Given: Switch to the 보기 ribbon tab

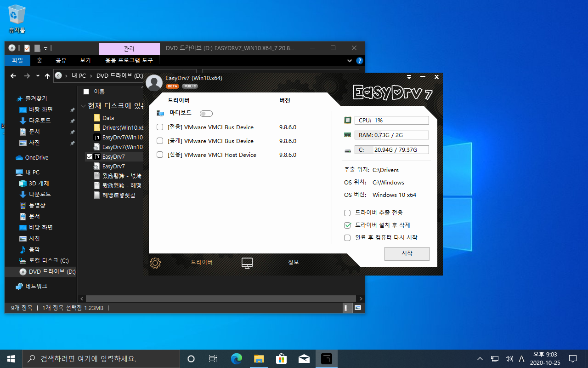Looking at the screenshot, I should click(x=85, y=60).
